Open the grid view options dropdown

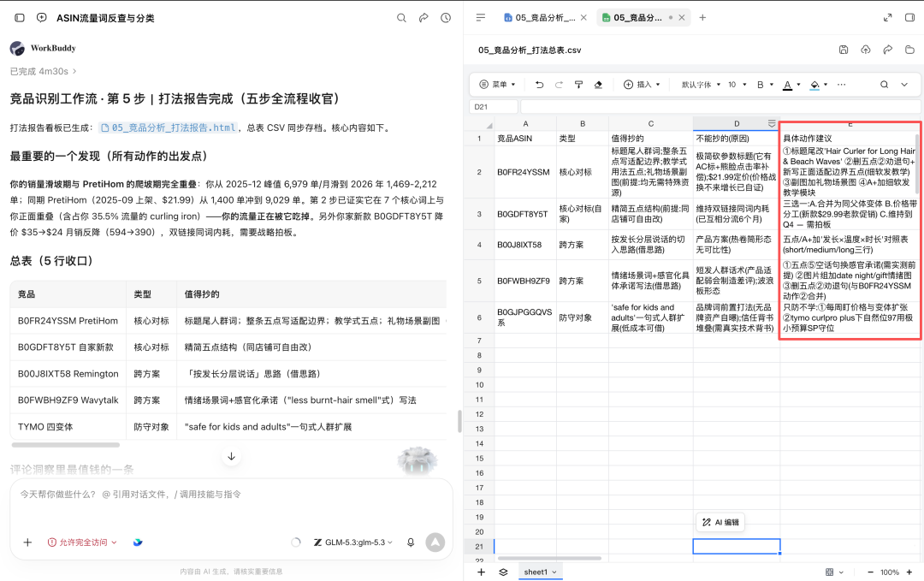(x=834, y=572)
